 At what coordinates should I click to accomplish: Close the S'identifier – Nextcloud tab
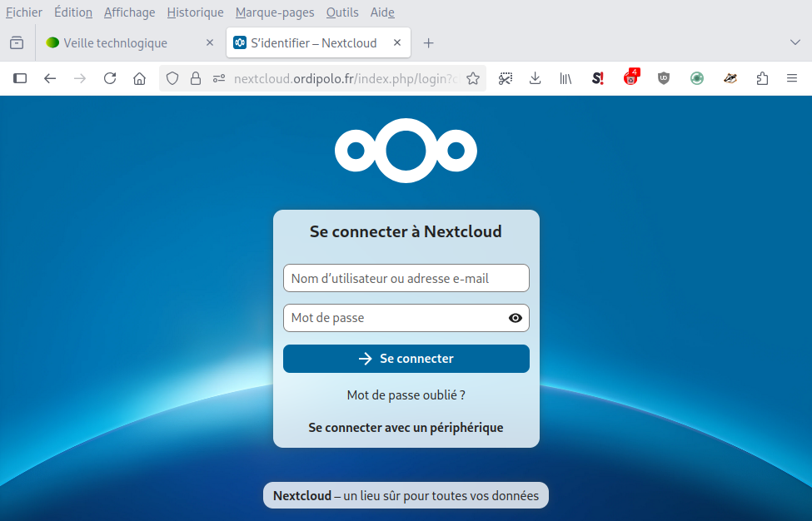coord(397,42)
